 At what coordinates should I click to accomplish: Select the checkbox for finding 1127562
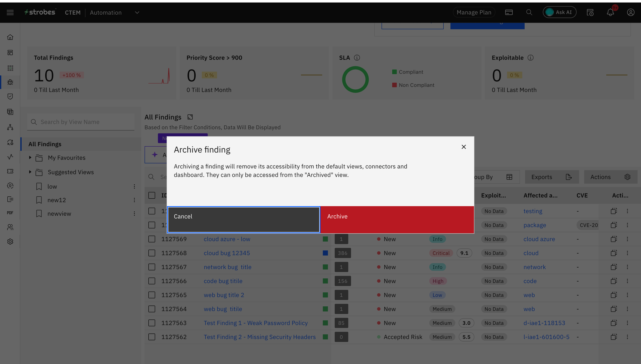(152, 337)
